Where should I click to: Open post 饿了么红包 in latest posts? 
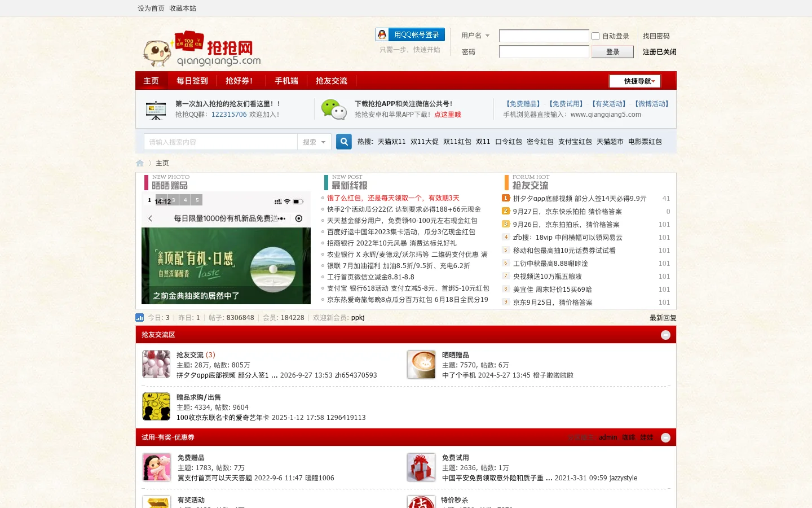[x=393, y=198]
